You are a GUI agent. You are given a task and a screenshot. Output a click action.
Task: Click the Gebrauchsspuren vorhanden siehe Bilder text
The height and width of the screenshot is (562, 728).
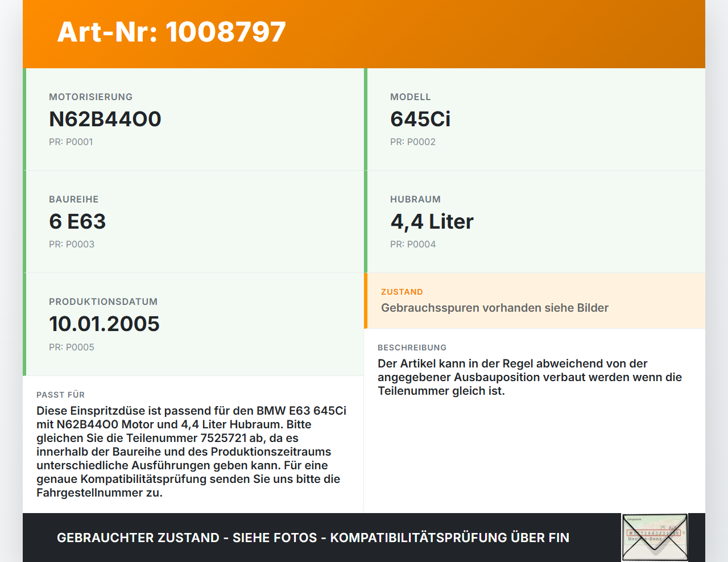click(495, 308)
